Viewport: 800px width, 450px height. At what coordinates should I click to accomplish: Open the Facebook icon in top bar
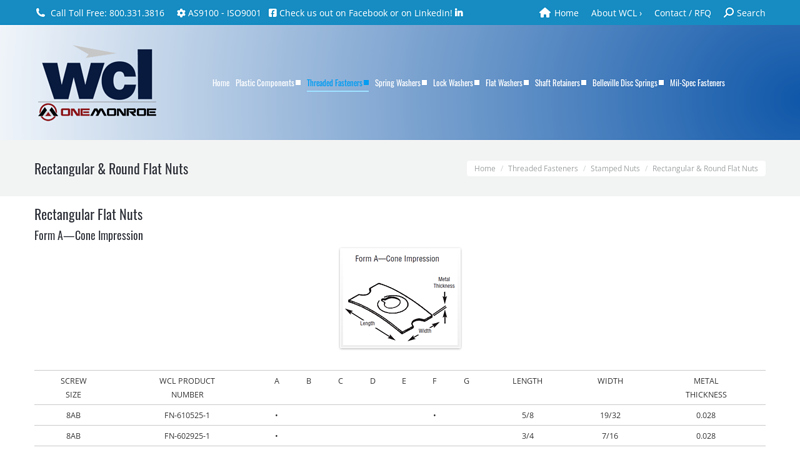point(272,13)
